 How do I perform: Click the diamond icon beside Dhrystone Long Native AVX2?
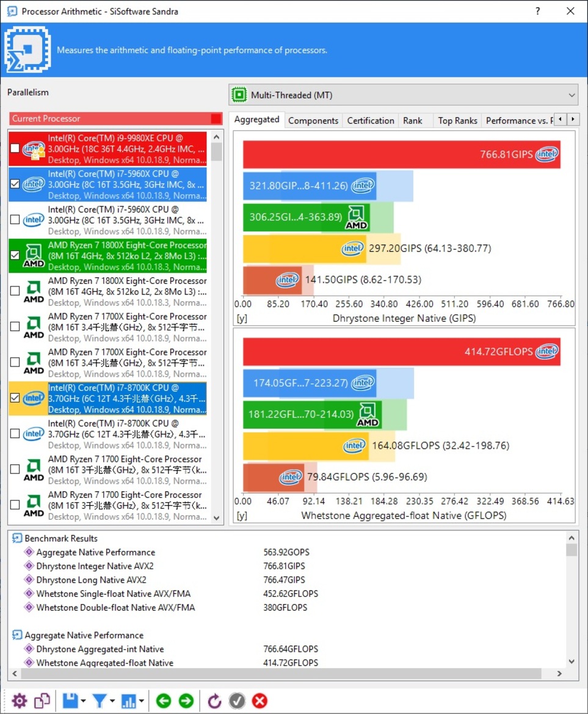click(x=29, y=580)
